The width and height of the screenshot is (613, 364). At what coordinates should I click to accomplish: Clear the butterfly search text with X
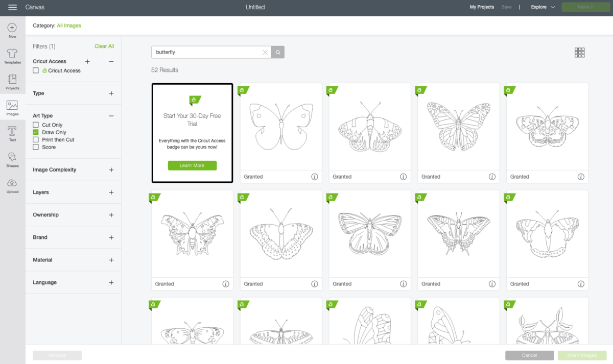point(265,52)
